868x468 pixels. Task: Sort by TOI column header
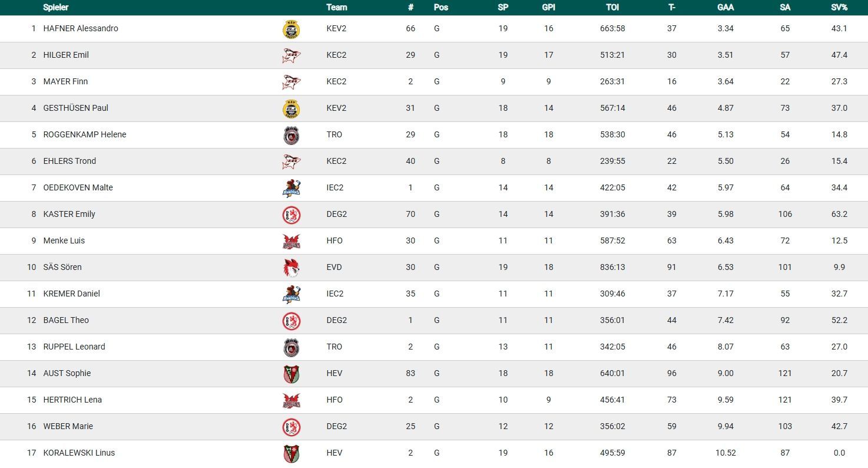pyautogui.click(x=612, y=8)
